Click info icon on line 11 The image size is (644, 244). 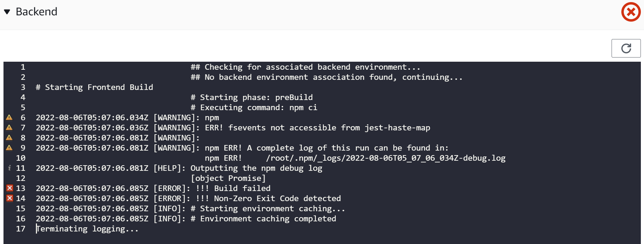9,168
